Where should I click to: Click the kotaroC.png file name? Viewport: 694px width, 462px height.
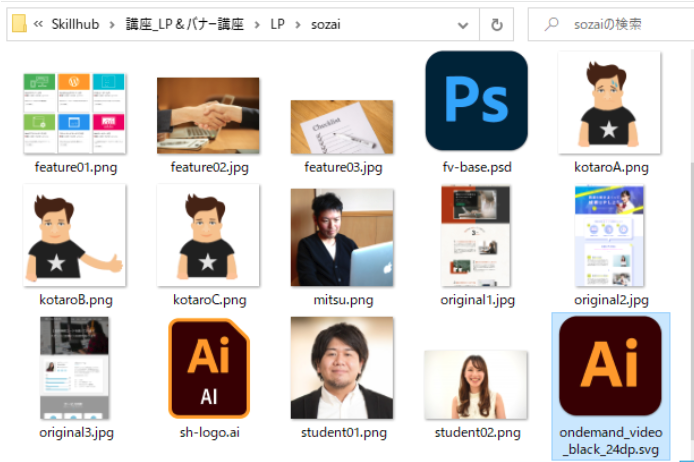(209, 300)
